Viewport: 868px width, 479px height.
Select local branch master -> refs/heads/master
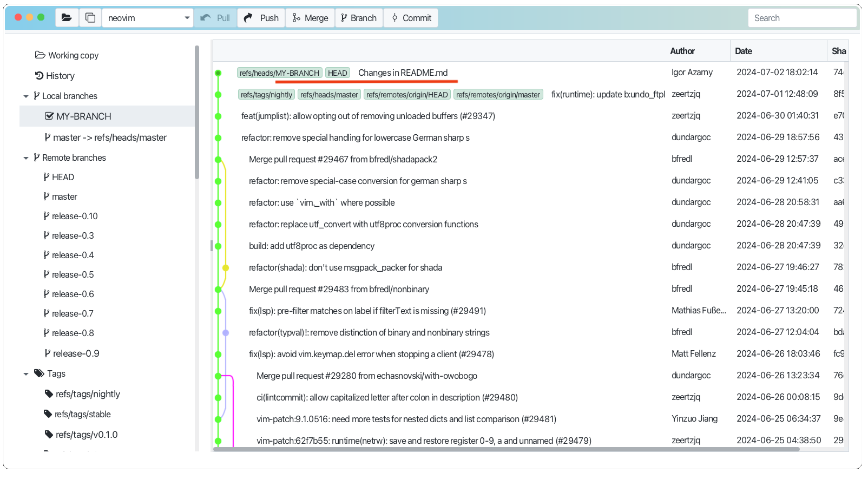pos(106,137)
